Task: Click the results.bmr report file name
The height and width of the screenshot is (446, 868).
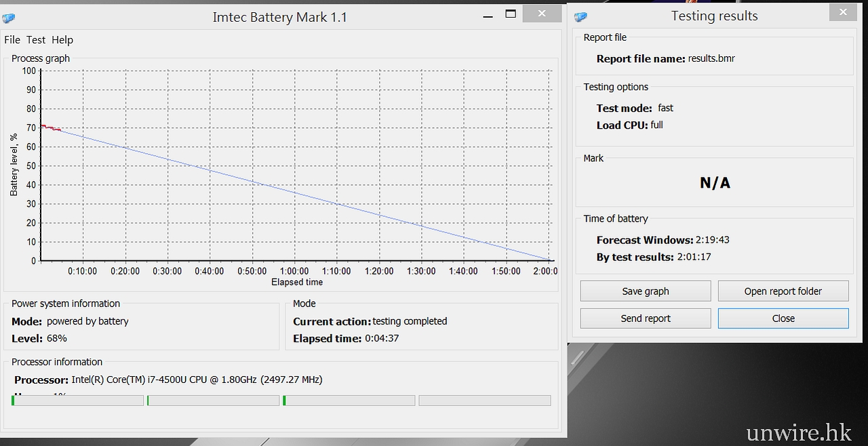Action: tap(711, 59)
